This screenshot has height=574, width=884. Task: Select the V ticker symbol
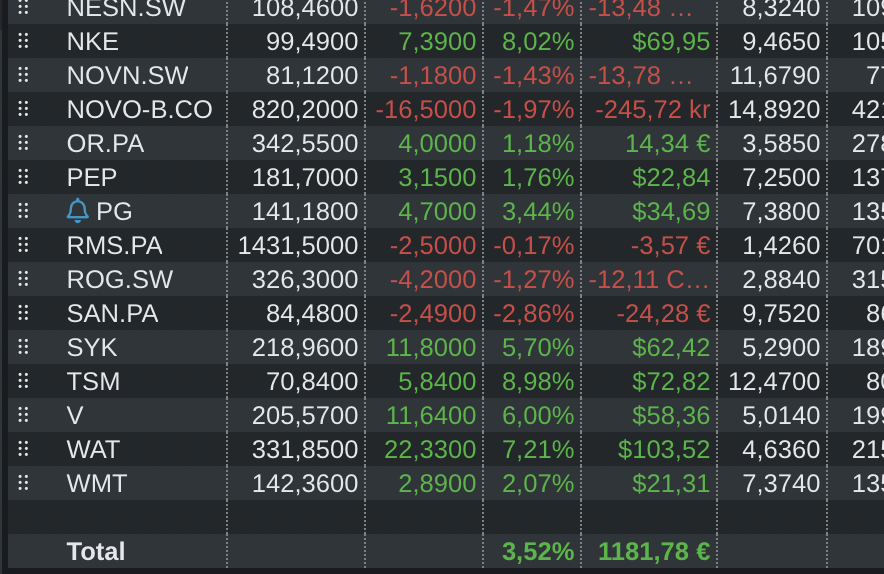pyautogui.click(x=75, y=416)
